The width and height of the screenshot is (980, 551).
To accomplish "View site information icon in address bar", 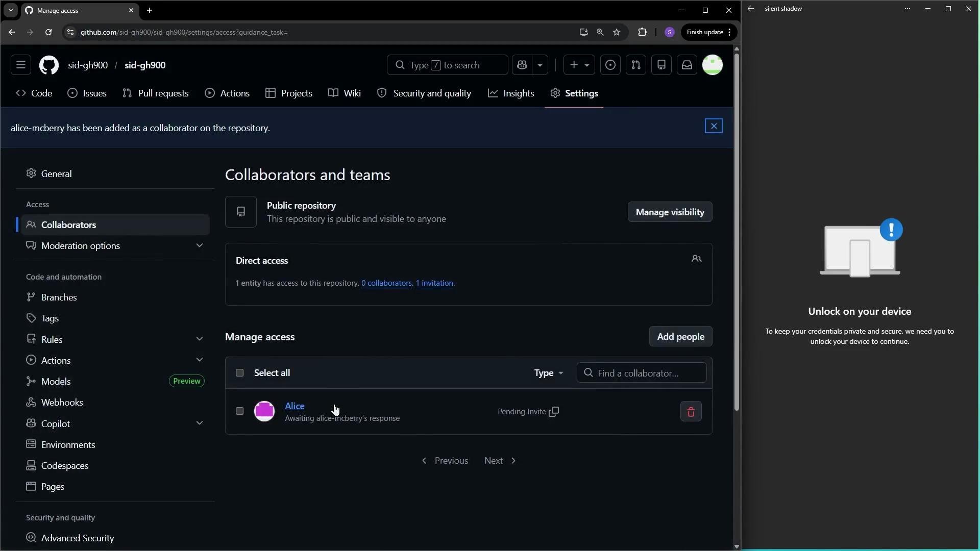I will click(x=70, y=32).
